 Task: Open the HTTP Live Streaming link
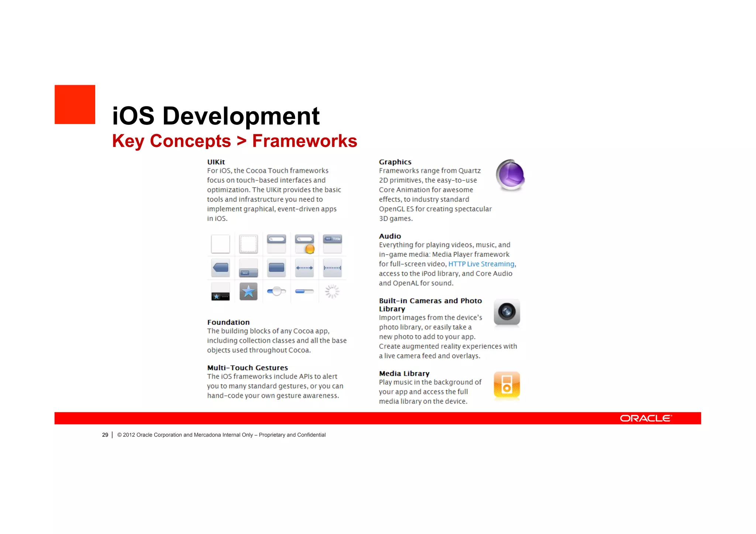tap(481, 264)
